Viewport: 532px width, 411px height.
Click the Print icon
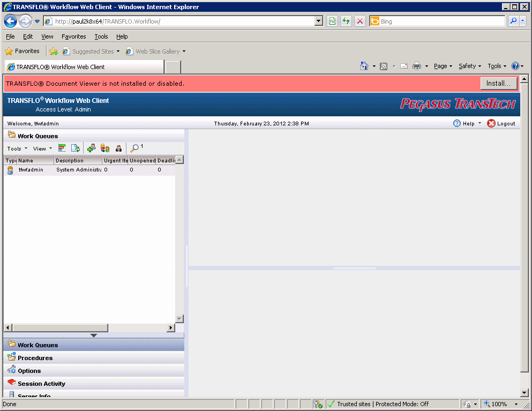[417, 66]
